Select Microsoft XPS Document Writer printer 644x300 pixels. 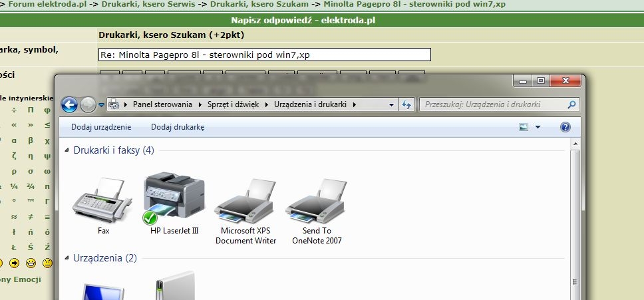click(x=245, y=211)
